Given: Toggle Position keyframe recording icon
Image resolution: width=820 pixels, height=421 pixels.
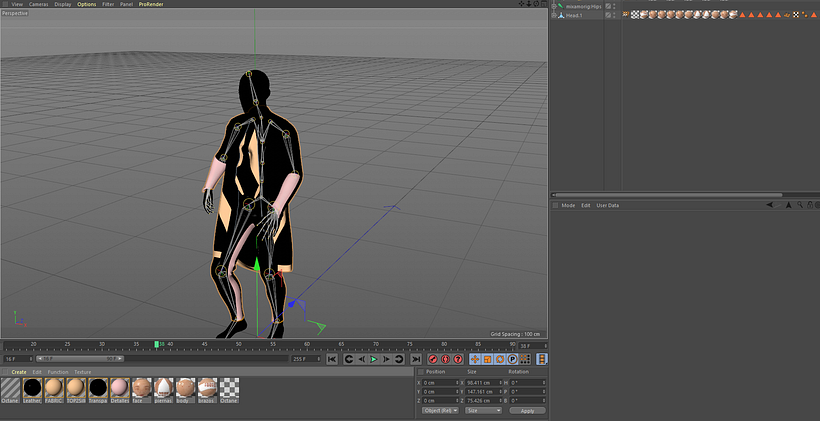Looking at the screenshot, I should click(475, 359).
